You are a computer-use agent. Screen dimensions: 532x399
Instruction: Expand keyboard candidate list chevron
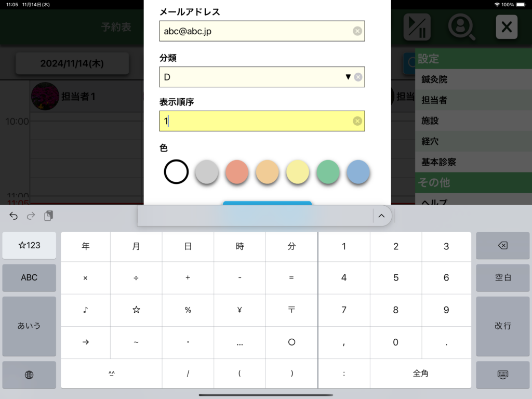click(381, 216)
